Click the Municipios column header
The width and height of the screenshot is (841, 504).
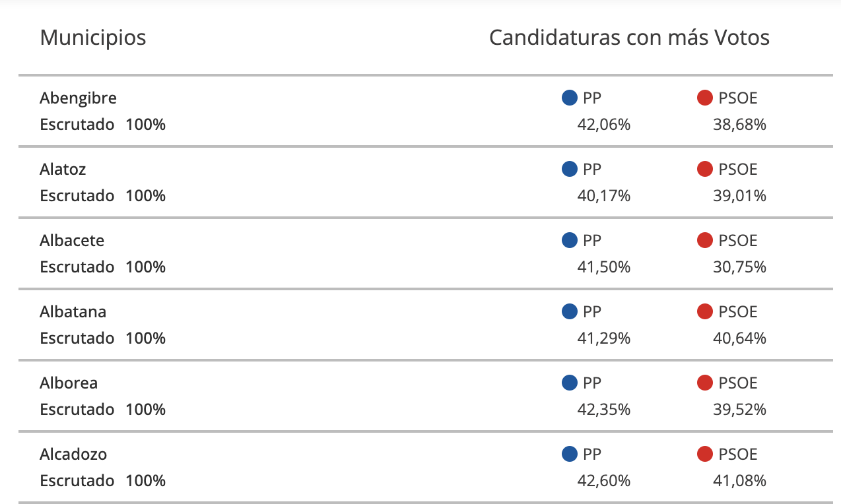pos(93,38)
